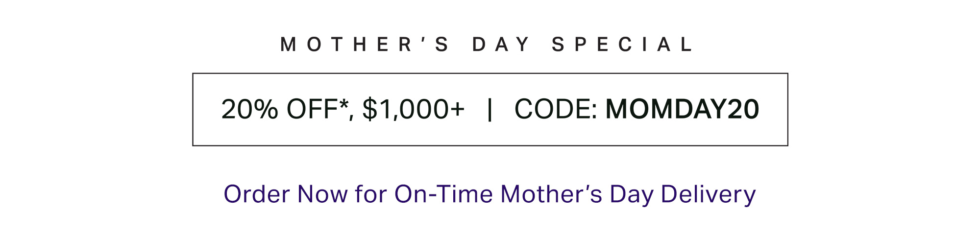The width and height of the screenshot is (980, 236).
Task: Click the word OFF in the promo box
Action: 312,109
